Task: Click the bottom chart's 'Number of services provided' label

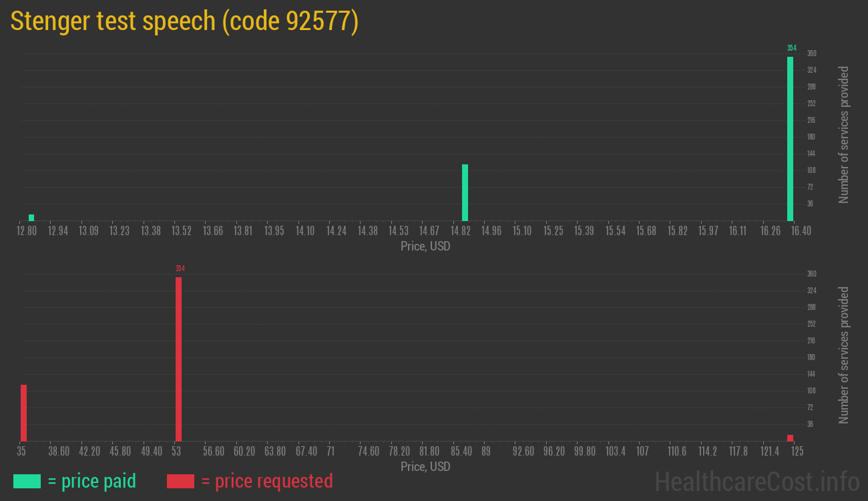Action: pos(844,355)
